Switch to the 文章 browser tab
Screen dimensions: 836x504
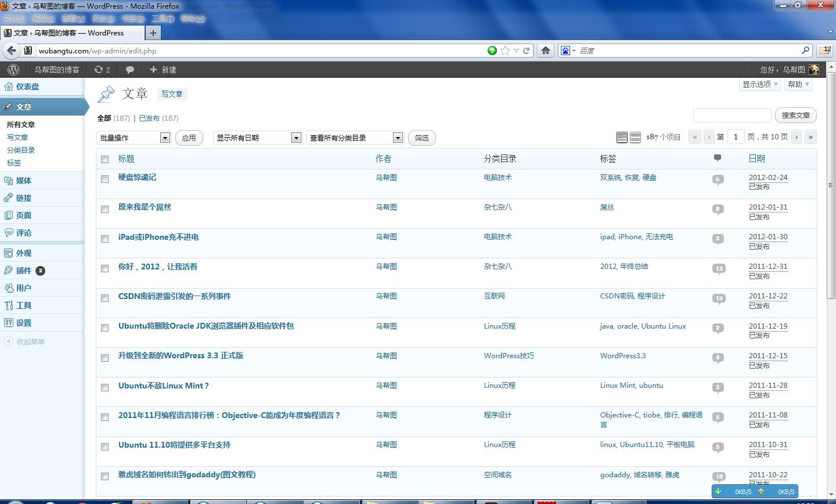click(x=70, y=33)
